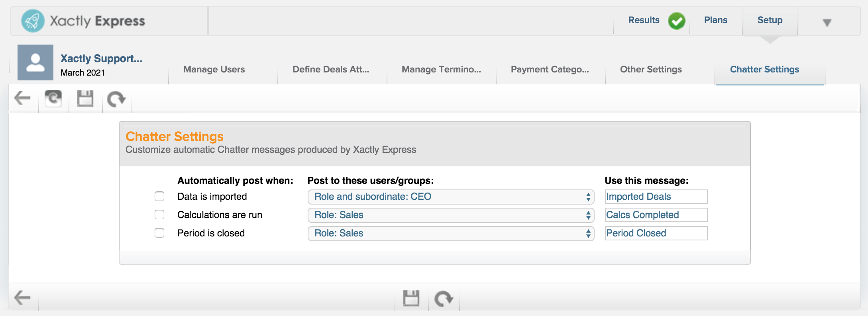
Task: Open the 'Role and subordinate: CEO' dropdown
Action: (451, 197)
